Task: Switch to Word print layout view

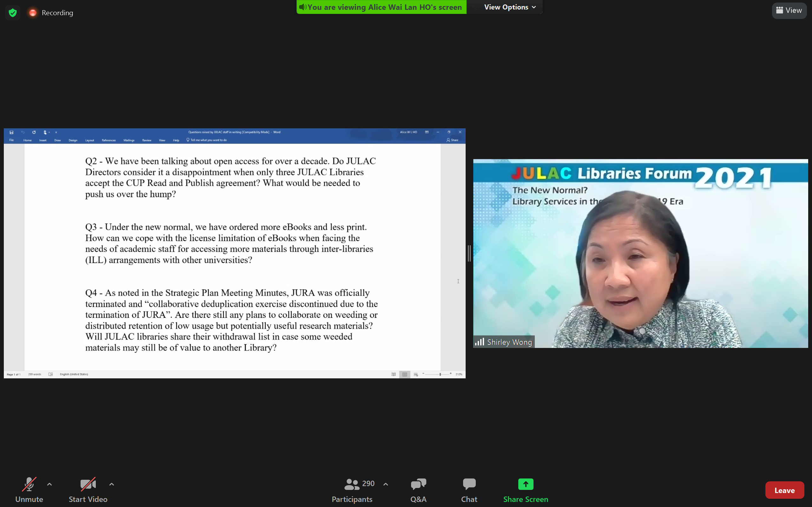Action: pos(405,374)
